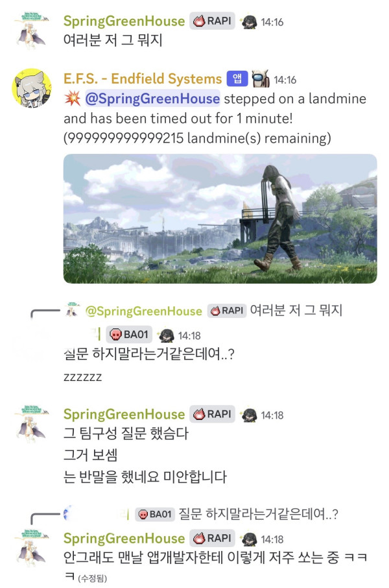
Task: Click SpringGreenHouse username at the top
Action: pos(124,21)
